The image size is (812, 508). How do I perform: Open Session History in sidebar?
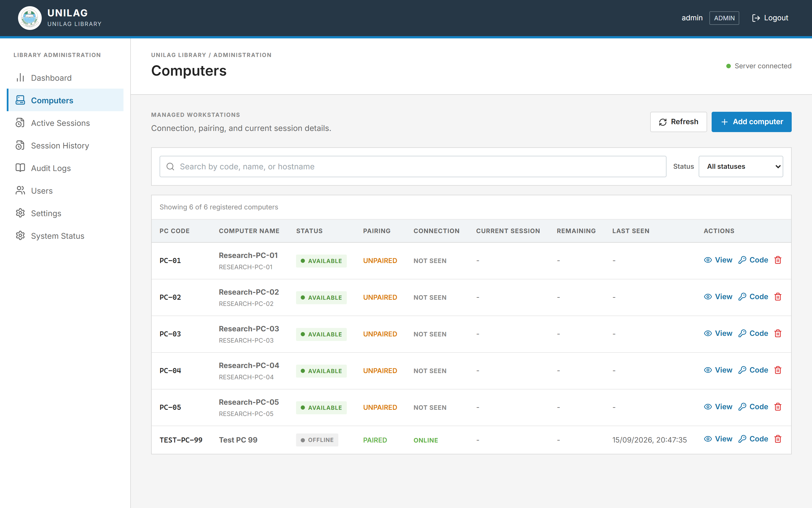pos(65,145)
